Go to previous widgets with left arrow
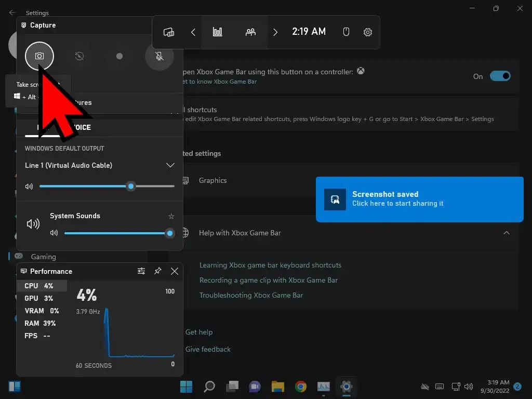Image resolution: width=532 pixels, height=399 pixels. point(193,32)
